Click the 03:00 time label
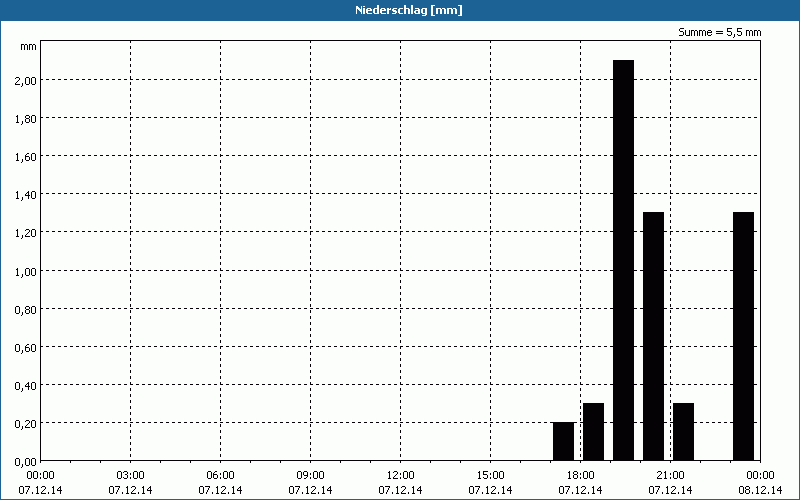The height and width of the screenshot is (500, 800). [131, 476]
